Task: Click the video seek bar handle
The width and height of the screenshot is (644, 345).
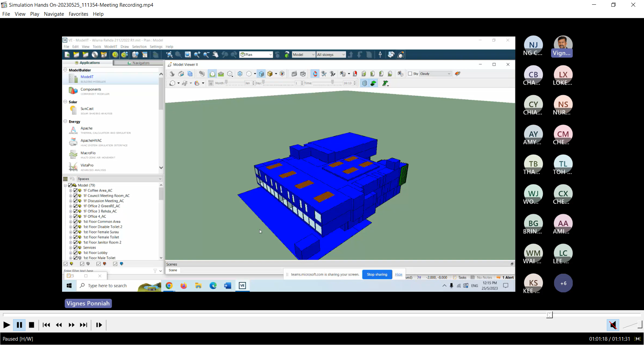Action: coord(549,315)
